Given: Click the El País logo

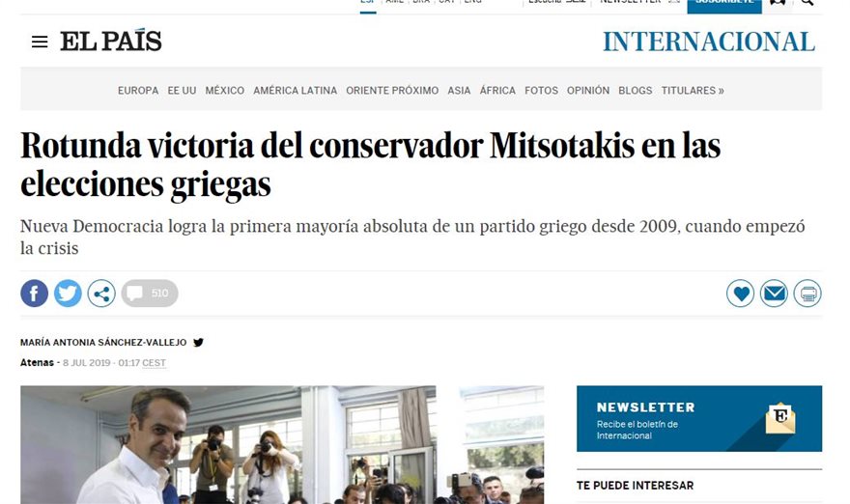Looking at the screenshot, I should 111,42.
